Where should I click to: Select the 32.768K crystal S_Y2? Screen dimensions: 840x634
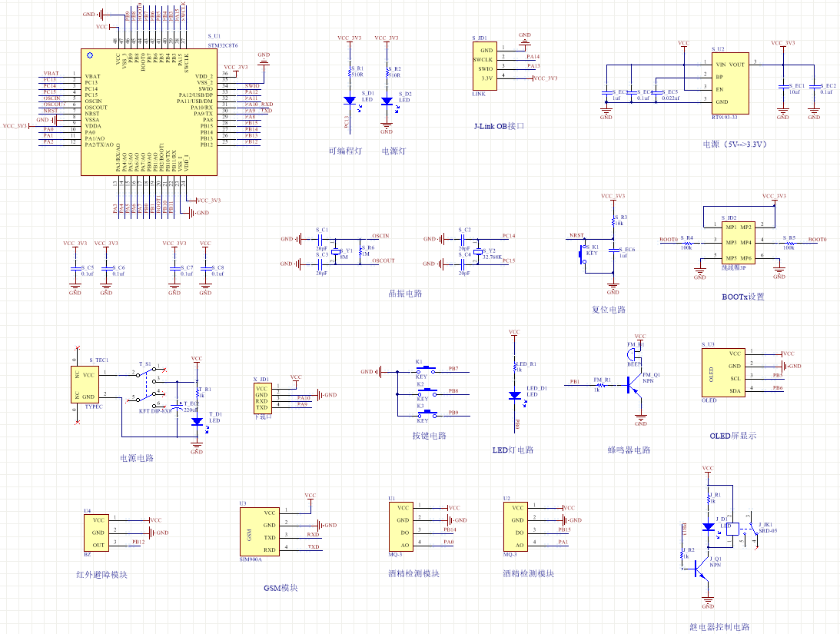point(477,251)
